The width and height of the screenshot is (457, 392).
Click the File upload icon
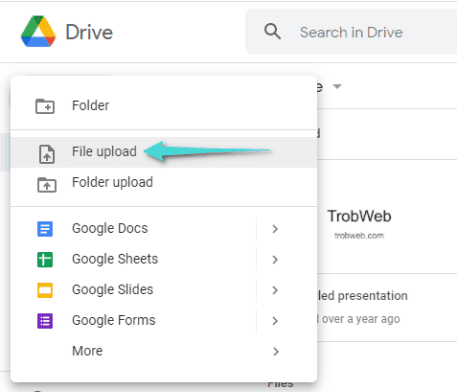(x=47, y=154)
